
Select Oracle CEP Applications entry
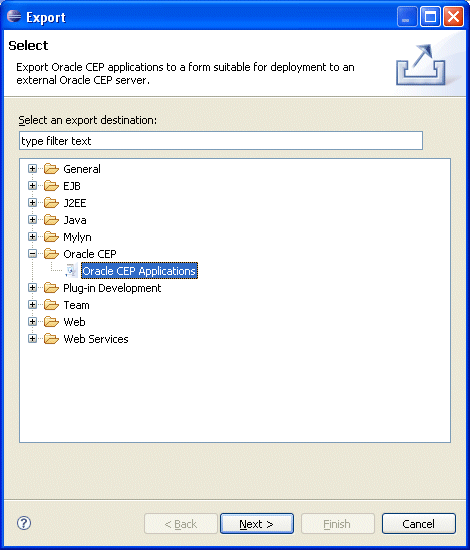(x=139, y=271)
